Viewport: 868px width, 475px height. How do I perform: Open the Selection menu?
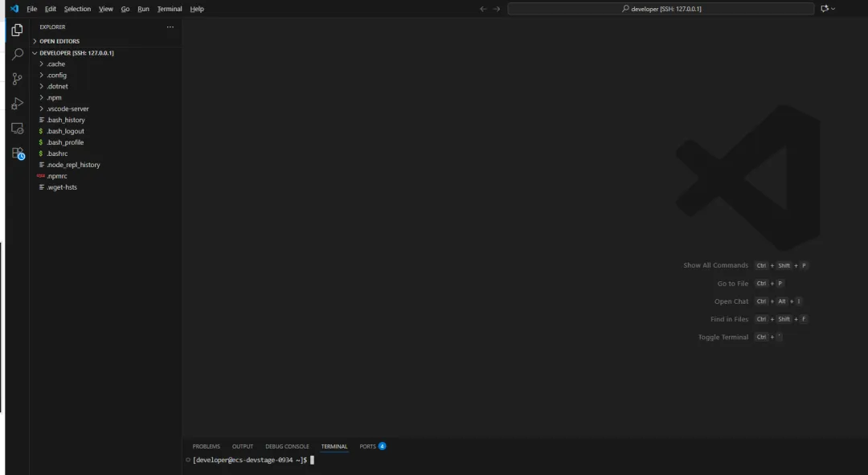coord(77,9)
